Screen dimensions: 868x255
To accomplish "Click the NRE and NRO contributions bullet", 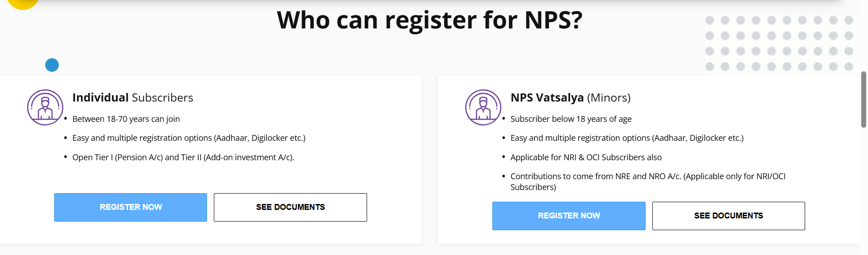I will 648,181.
